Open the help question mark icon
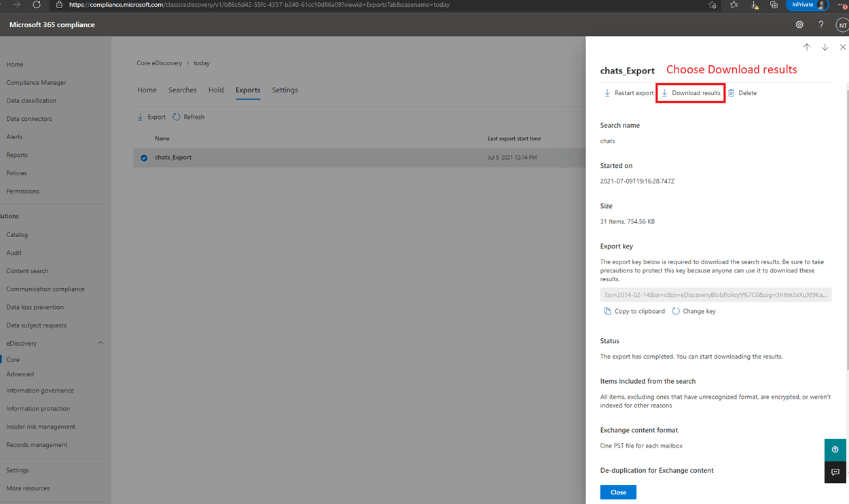The height and width of the screenshot is (504, 849). pyautogui.click(x=821, y=24)
